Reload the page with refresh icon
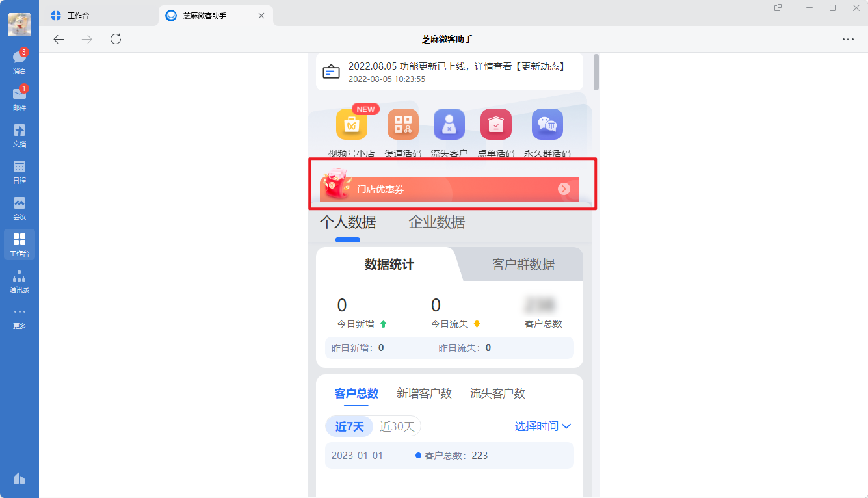This screenshot has width=868, height=498. point(116,39)
